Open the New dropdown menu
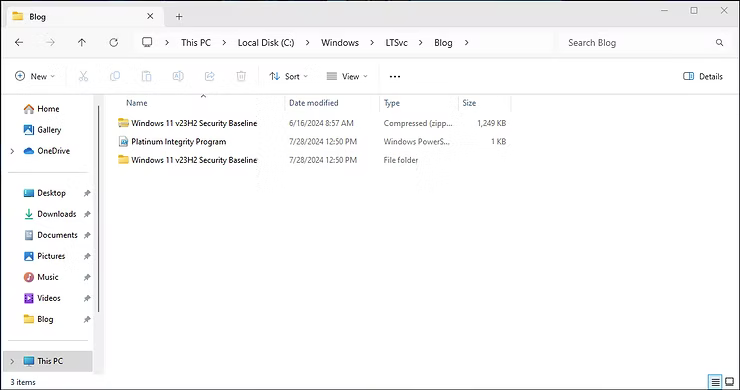The width and height of the screenshot is (740, 390). (35, 76)
